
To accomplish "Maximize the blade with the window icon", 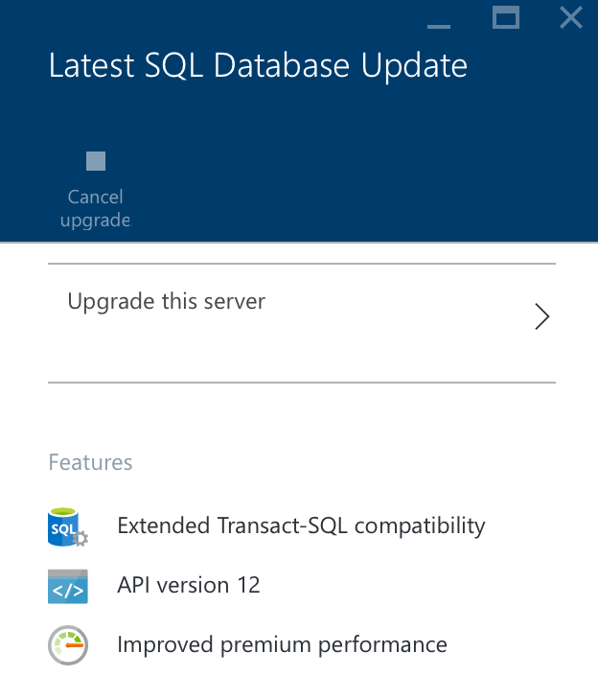I will (x=506, y=17).
